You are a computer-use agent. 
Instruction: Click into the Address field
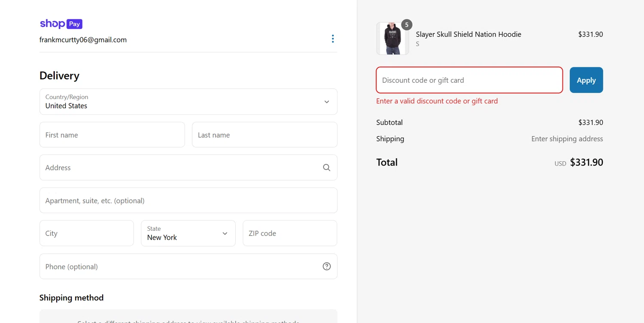(180, 168)
